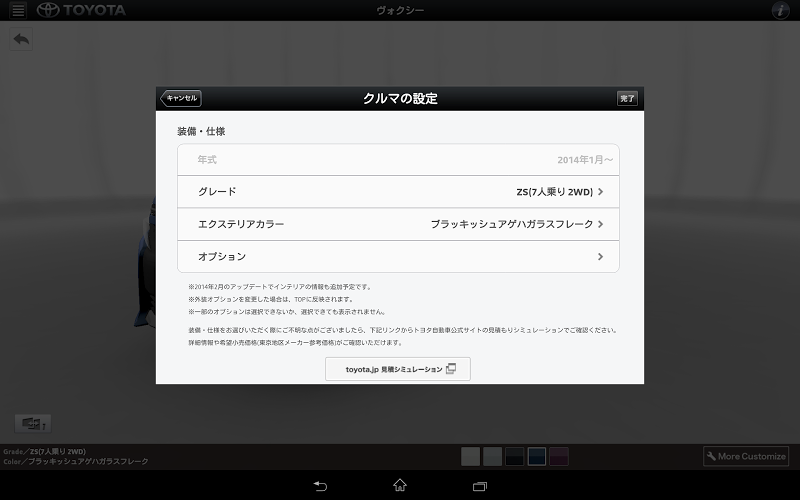Click the More Customize button
Viewport: 800px width, 500px height.
tap(746, 456)
